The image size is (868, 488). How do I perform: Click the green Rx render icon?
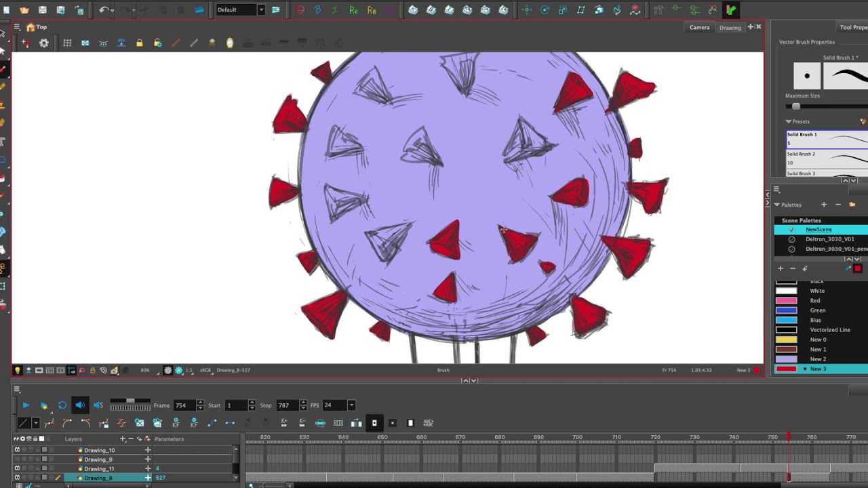coord(353,10)
